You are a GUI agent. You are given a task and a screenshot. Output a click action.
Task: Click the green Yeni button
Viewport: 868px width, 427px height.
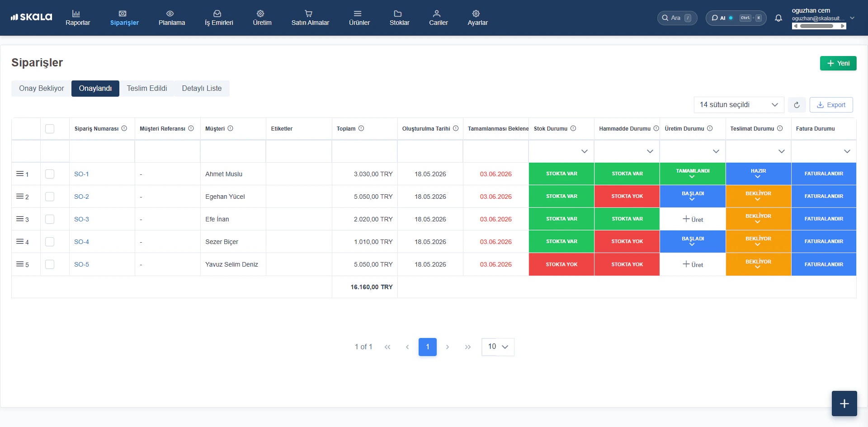click(x=838, y=63)
